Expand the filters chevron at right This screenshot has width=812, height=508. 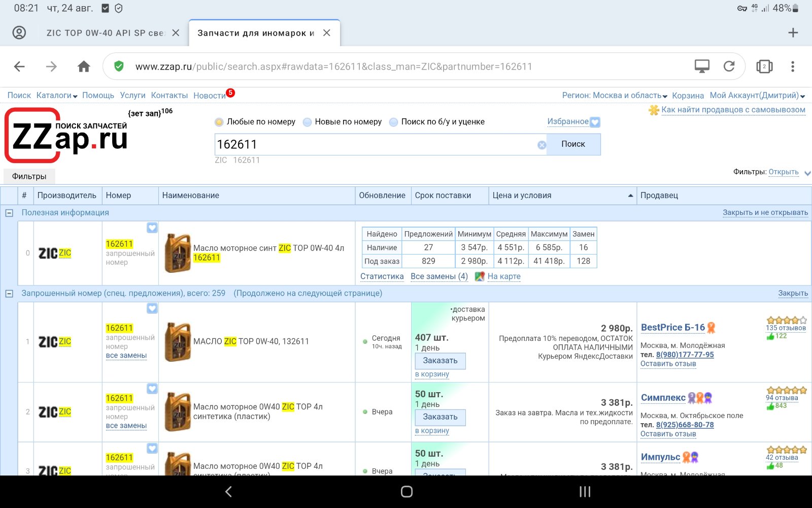(x=807, y=173)
